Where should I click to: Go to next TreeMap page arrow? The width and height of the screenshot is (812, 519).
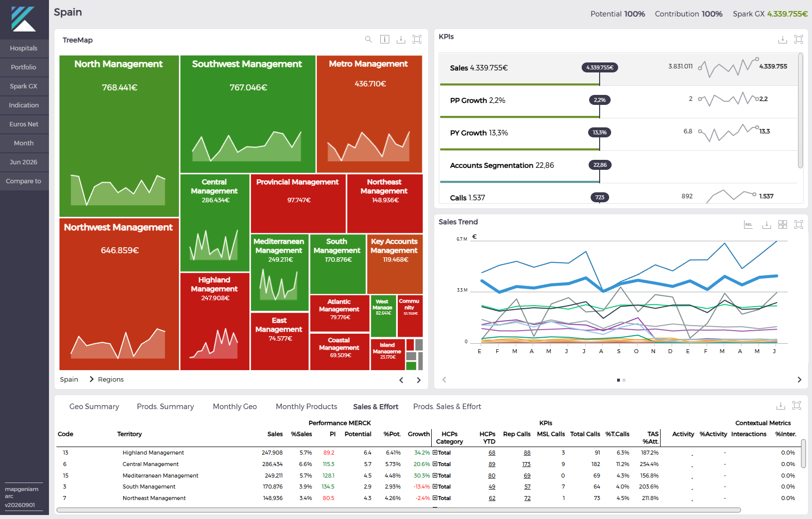pos(419,380)
